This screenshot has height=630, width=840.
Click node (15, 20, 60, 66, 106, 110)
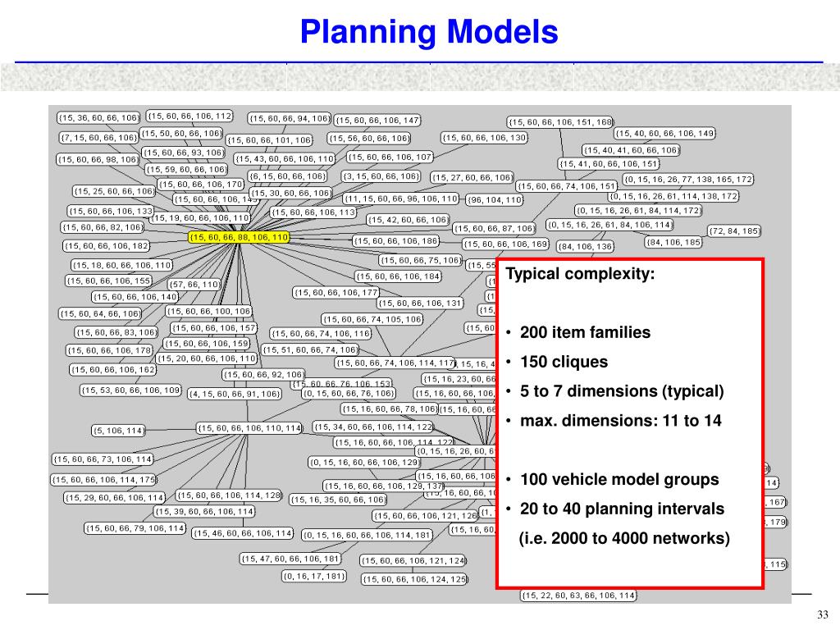[207, 358]
